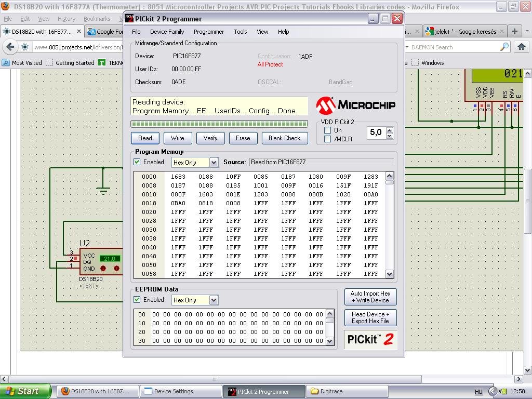Open EEPROM Data Hex Only dropdown

[214, 300]
